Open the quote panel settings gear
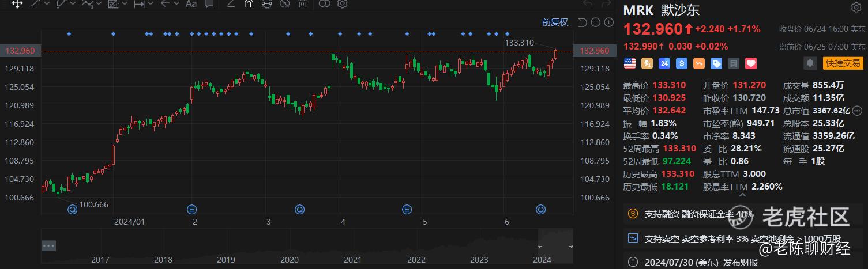The height and width of the screenshot is (269, 868). 856,7
